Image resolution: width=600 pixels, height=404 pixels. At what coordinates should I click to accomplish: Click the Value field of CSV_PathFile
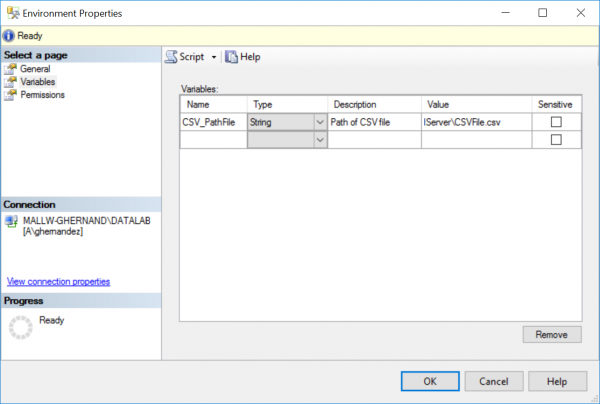click(x=477, y=122)
